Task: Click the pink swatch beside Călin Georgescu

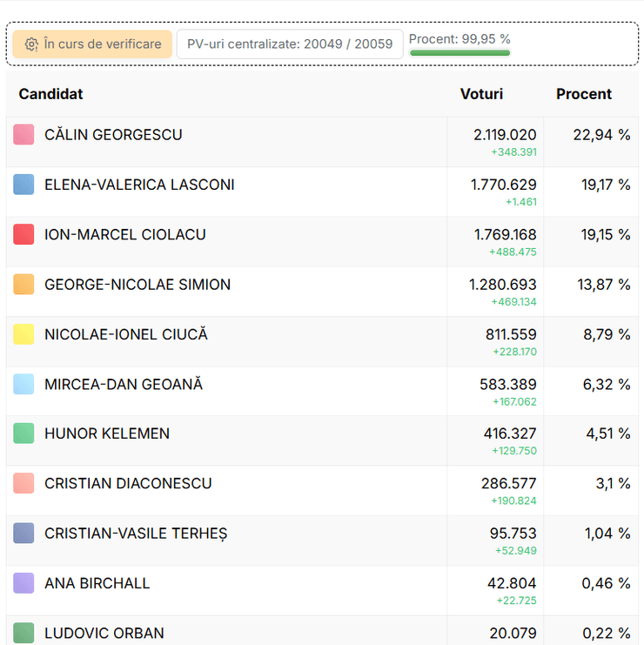Action: (x=24, y=135)
